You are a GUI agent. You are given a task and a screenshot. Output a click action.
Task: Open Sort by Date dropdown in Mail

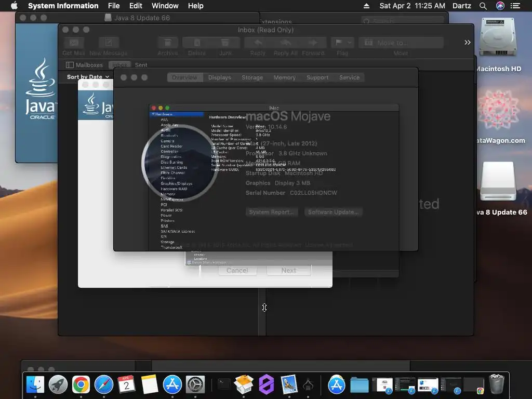[88, 77]
